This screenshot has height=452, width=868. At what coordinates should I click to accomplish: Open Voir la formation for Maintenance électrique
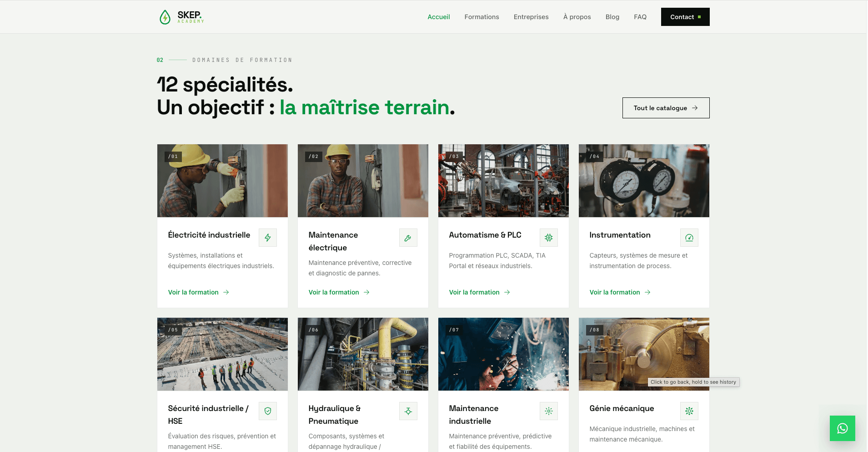click(x=339, y=292)
